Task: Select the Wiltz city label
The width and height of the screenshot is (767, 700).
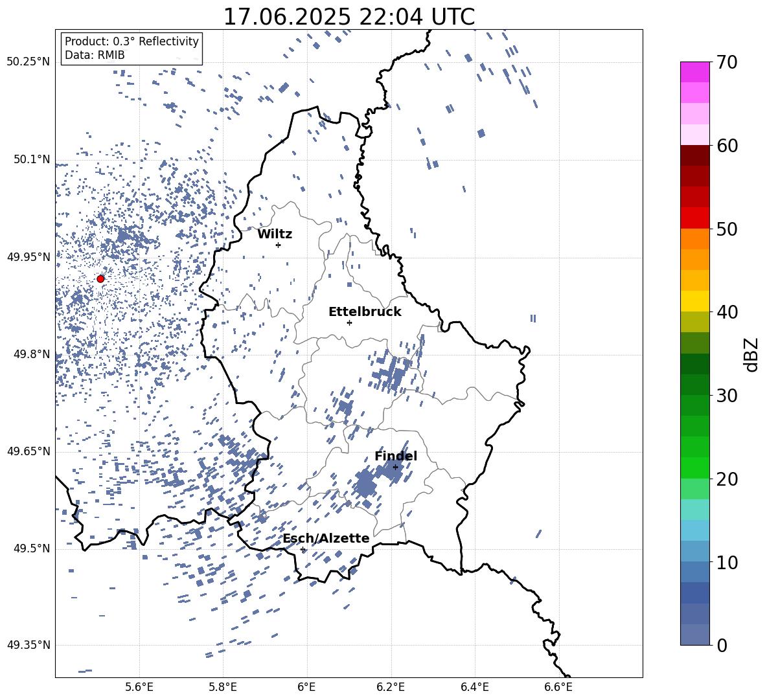Action: pos(275,234)
